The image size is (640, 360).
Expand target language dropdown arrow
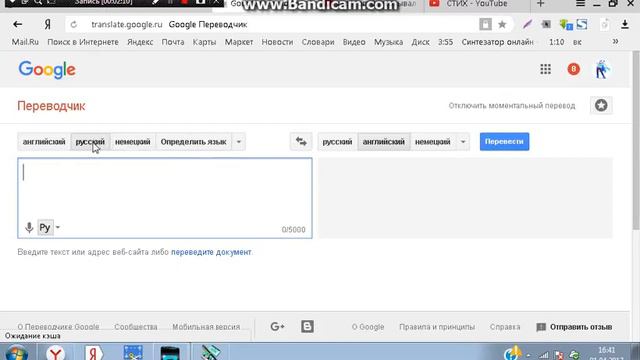point(463,142)
